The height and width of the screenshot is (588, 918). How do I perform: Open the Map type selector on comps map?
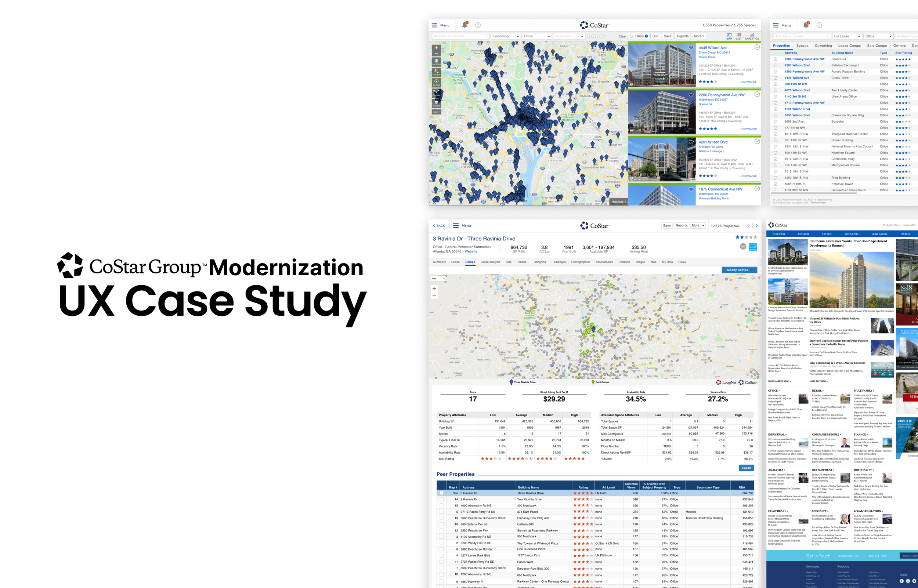coord(438,279)
